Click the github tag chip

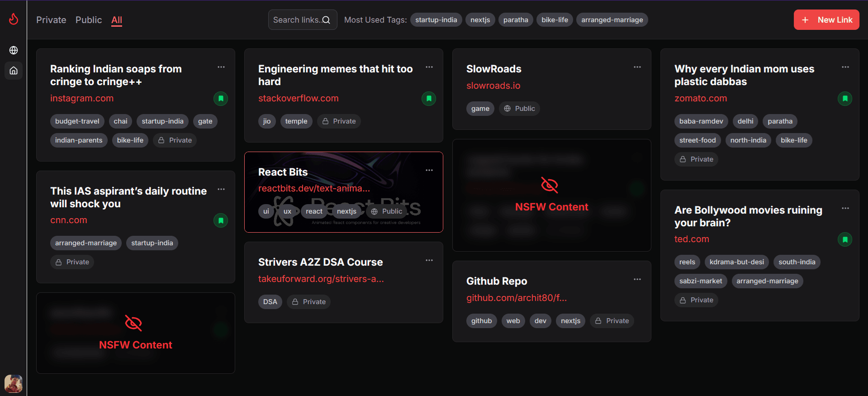tap(481, 321)
